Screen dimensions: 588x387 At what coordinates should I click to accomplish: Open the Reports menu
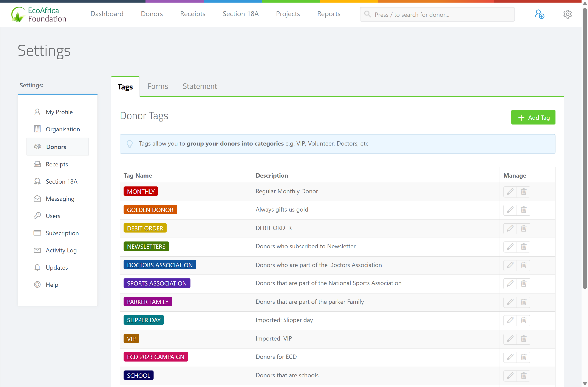pos(329,14)
